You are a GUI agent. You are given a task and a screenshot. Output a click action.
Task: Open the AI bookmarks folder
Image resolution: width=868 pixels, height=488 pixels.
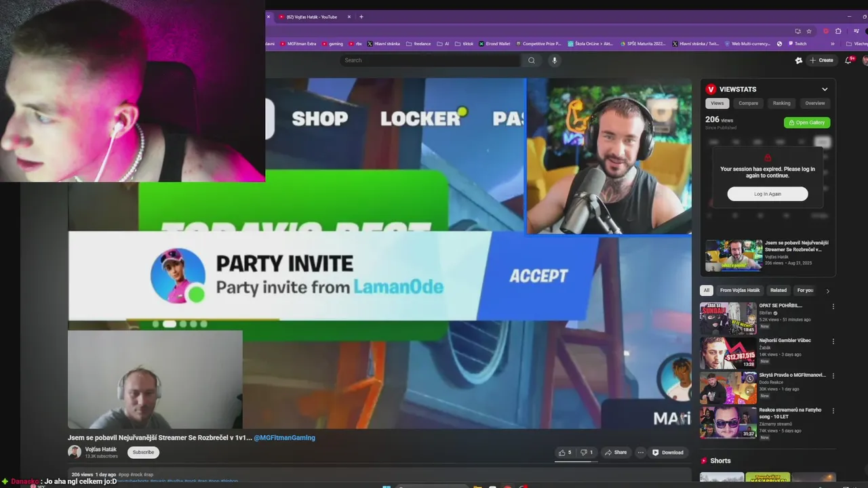point(443,43)
